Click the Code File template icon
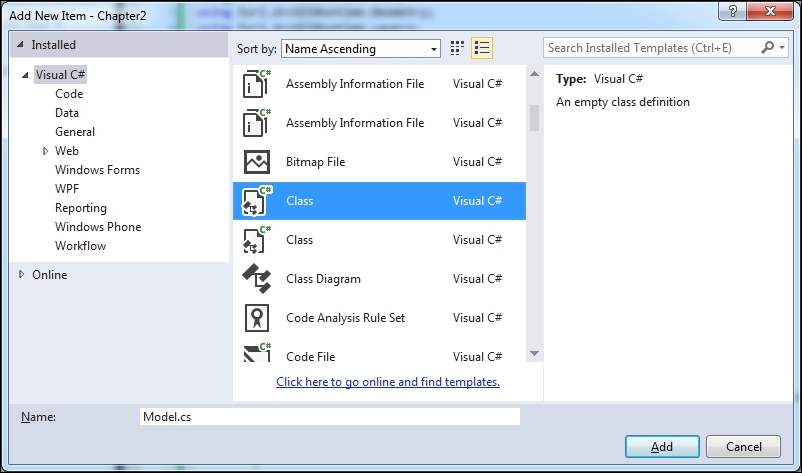Image resolution: width=802 pixels, height=473 pixels. click(256, 353)
